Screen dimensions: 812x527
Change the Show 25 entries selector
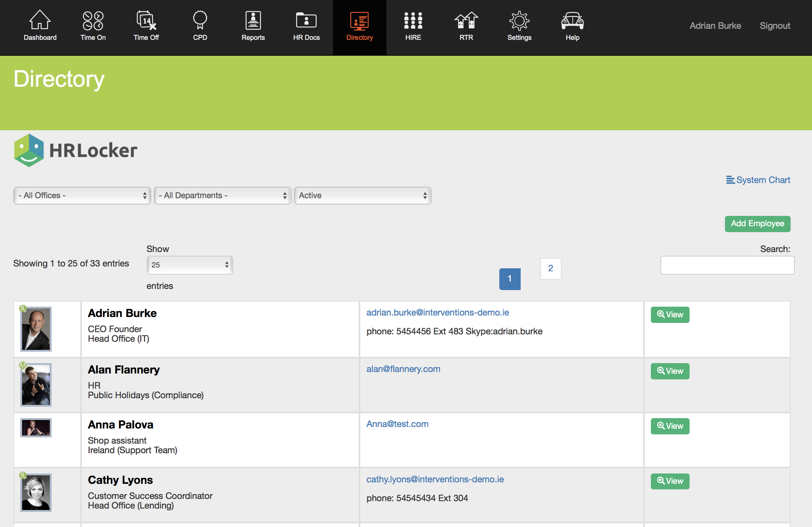pyautogui.click(x=190, y=265)
